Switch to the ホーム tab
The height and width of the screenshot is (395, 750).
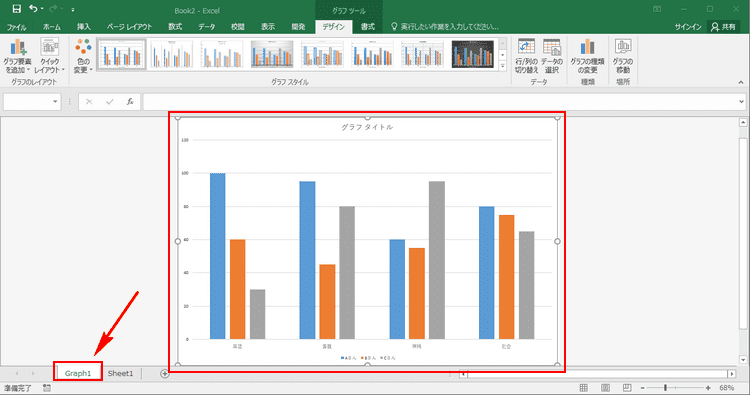pos(52,27)
